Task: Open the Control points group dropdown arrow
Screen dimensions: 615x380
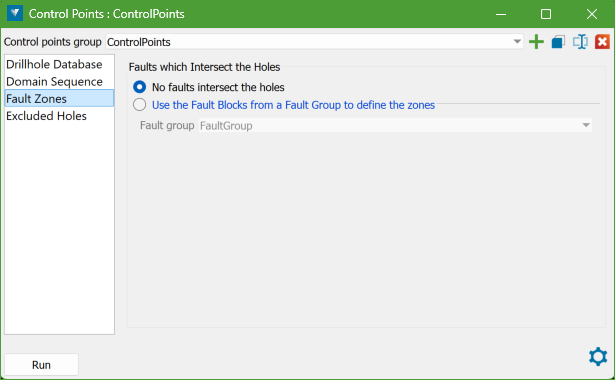Action: 517,42
